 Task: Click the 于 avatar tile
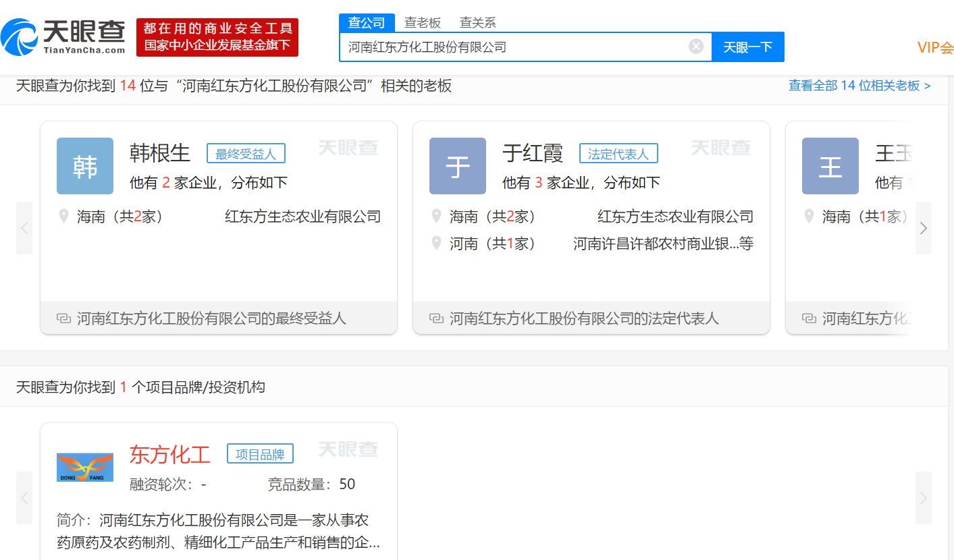click(458, 166)
